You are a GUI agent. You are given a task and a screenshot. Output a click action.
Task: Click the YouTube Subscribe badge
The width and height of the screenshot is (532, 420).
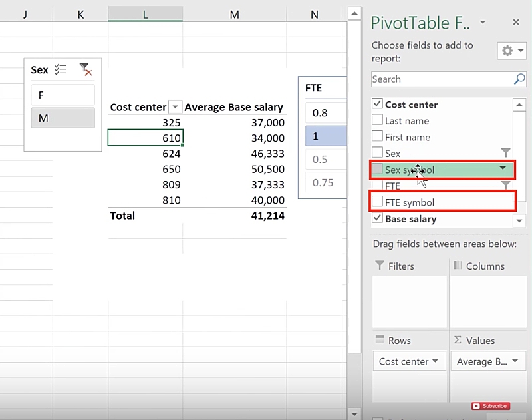tap(490, 406)
